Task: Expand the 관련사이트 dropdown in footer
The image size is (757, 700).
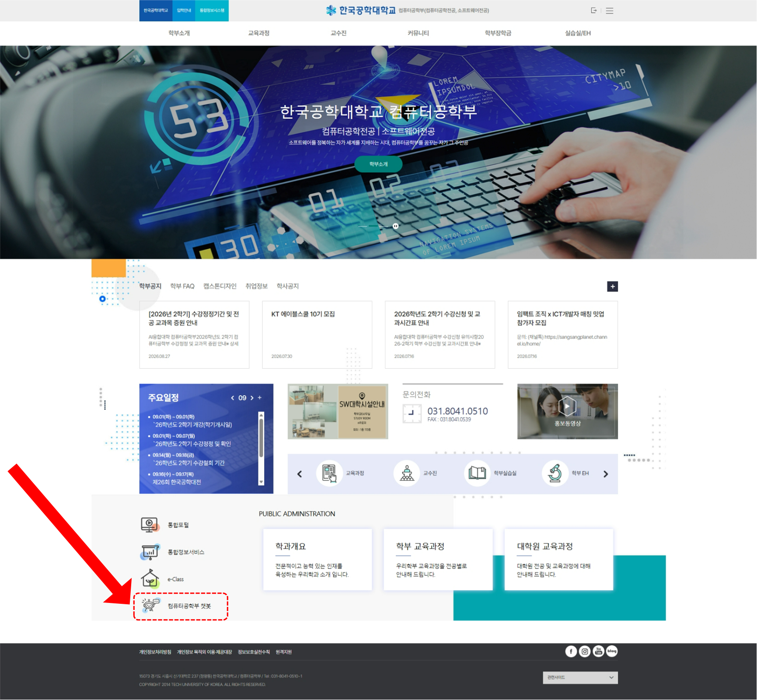Action: coord(580,678)
